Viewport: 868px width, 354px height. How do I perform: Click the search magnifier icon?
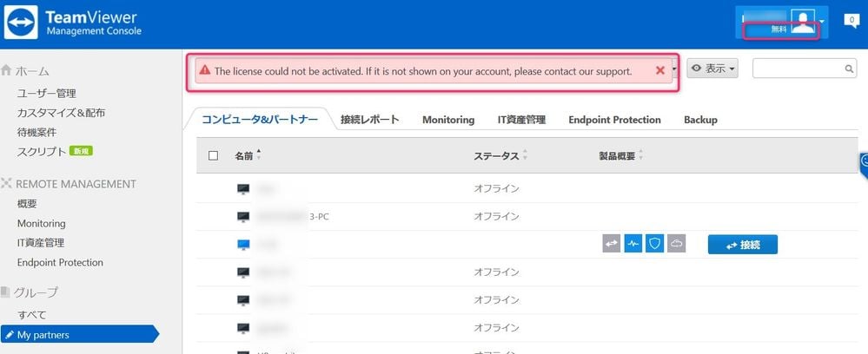tap(849, 69)
